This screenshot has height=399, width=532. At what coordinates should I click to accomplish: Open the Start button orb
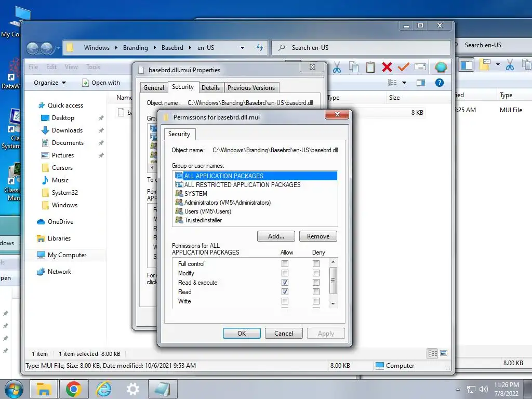14,389
